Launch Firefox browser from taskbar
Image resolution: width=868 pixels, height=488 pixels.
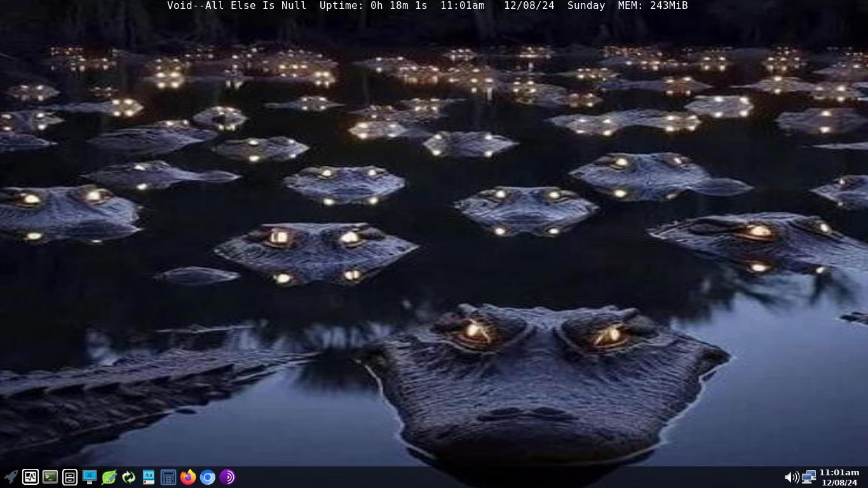pyautogui.click(x=188, y=477)
